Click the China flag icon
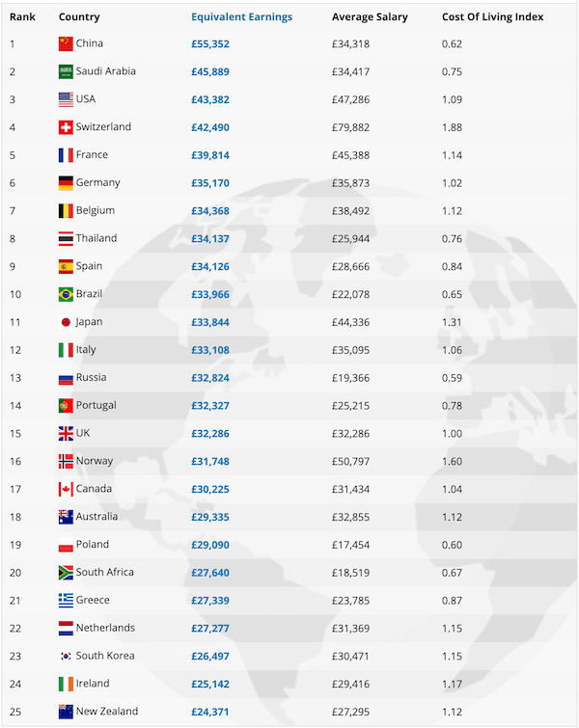The height and width of the screenshot is (728, 579). click(66, 43)
